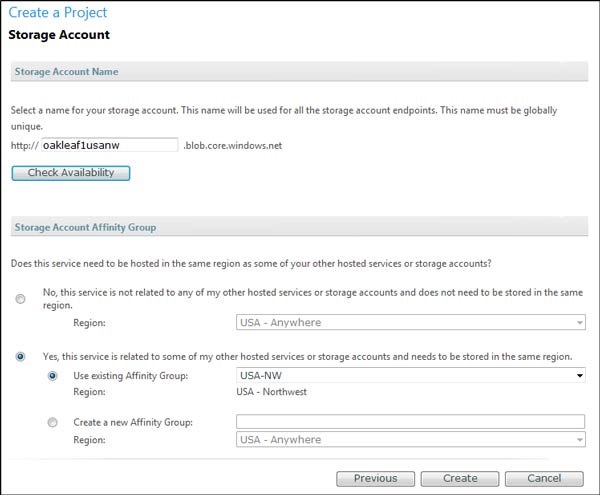
Task: Click the 'USA - Northwest' region value text
Action: pos(271,392)
